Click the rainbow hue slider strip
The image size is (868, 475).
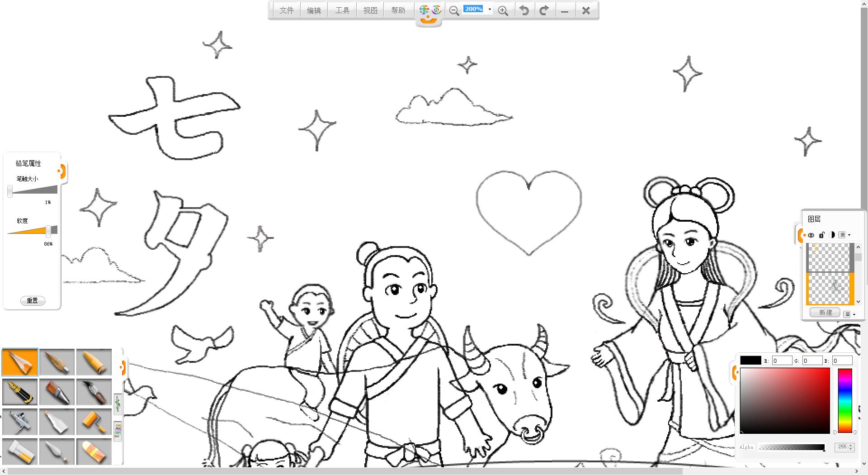pos(844,400)
